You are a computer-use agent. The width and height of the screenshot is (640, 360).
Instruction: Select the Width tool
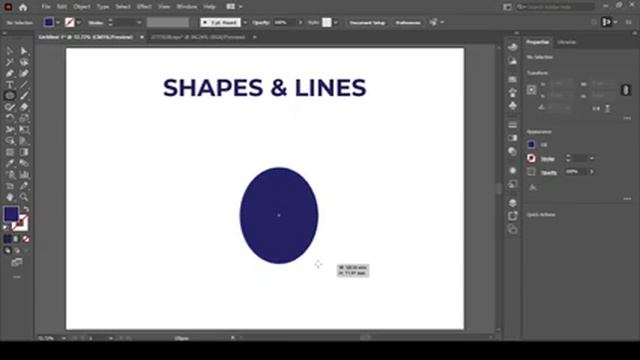click(10, 129)
